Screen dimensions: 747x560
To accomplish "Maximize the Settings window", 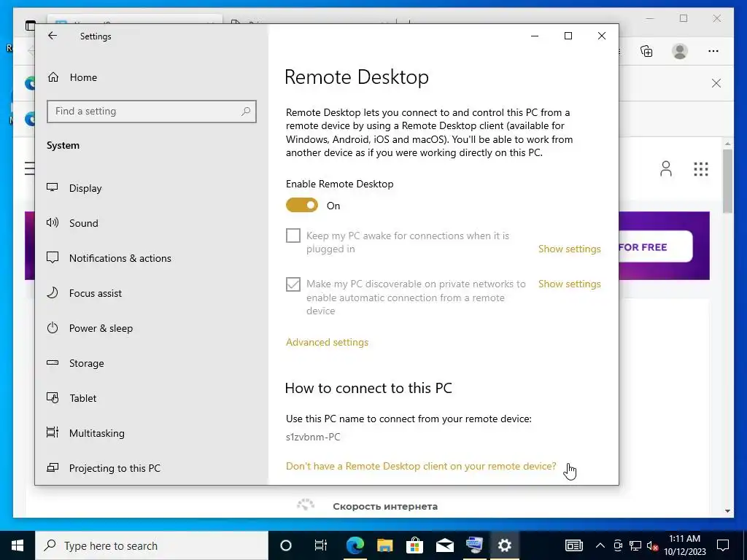I will pyautogui.click(x=568, y=36).
